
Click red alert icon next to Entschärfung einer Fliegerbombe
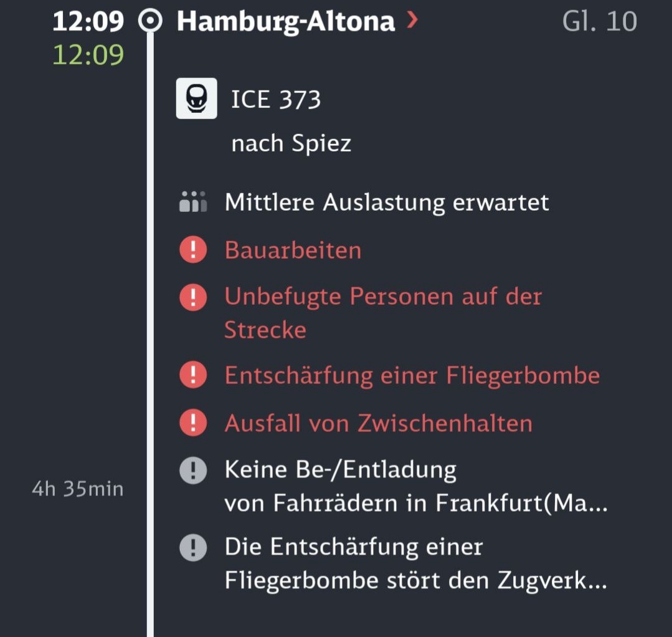click(193, 375)
